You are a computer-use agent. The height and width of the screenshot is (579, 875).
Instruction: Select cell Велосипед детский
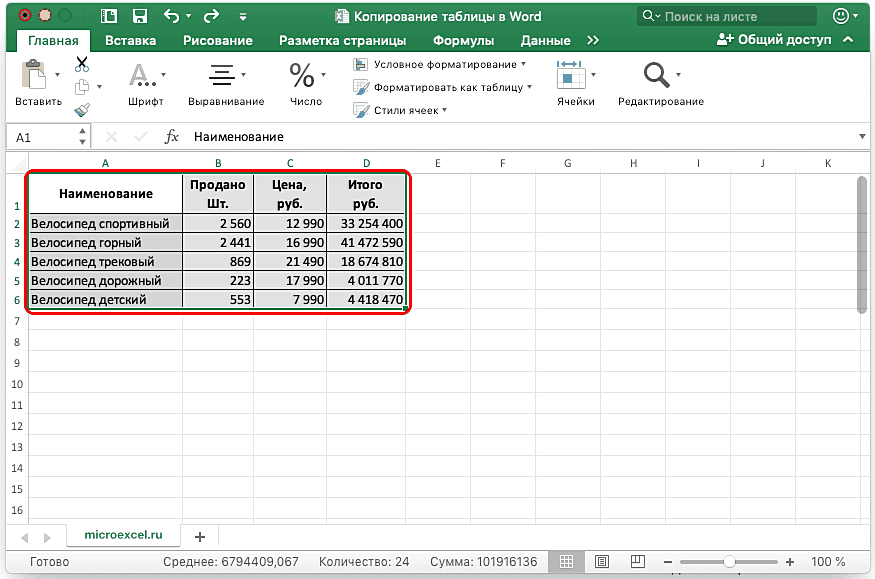(x=105, y=300)
